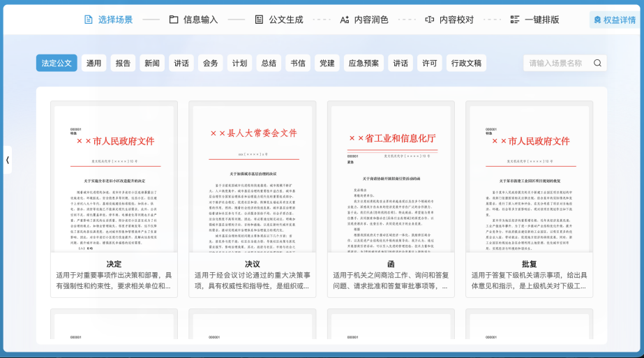This screenshot has width=644, height=358.
Task: Click the 公文生成 page icon
Action: [259, 20]
